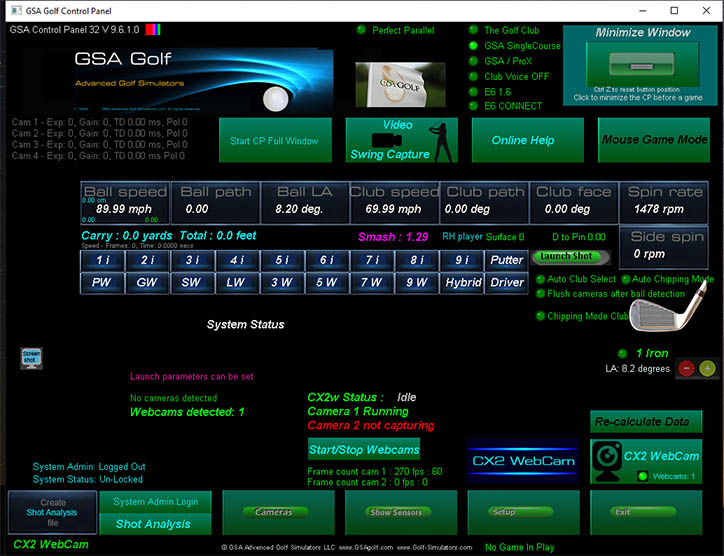Viewport: 724px width, 556px height.
Task: Select the LW club
Action: click(x=237, y=283)
